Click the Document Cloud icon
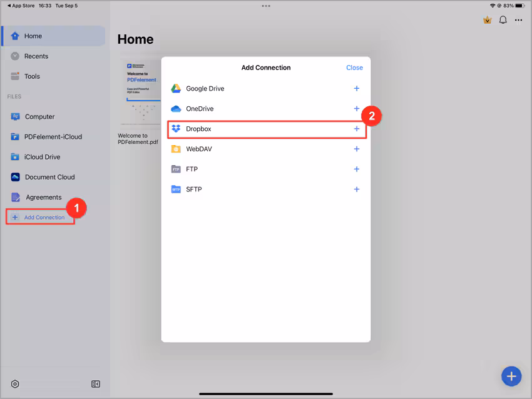 [x=15, y=177]
